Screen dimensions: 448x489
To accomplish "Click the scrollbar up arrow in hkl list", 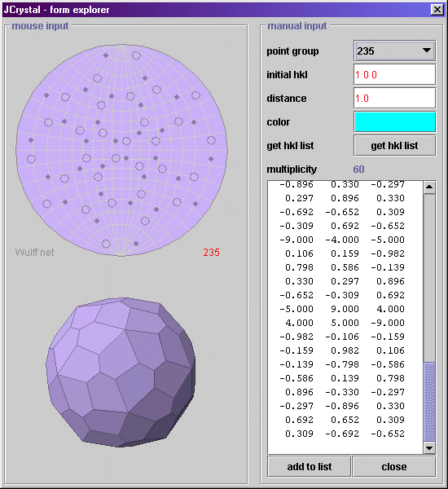I will point(429,187).
